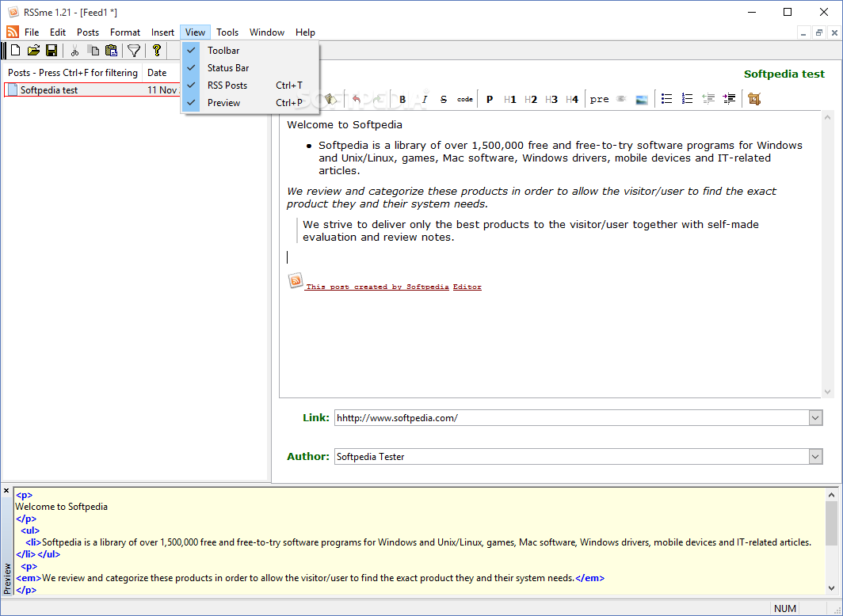Screen dimensions: 843x616
Task: Apply Strikethrough with S icon
Action: [444, 99]
